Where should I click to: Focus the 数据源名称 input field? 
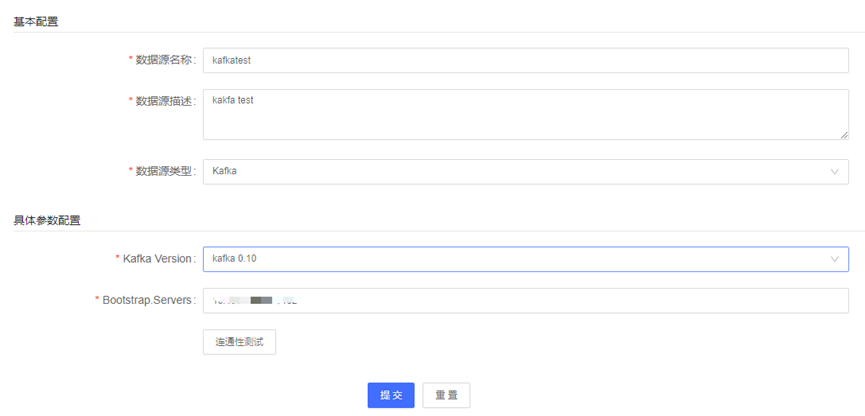pyautogui.click(x=525, y=60)
